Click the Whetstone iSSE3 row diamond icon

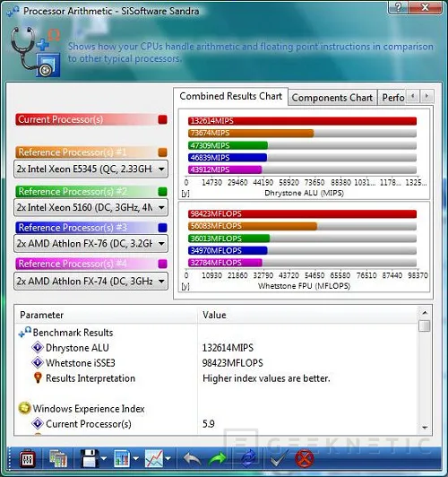pos(38,362)
